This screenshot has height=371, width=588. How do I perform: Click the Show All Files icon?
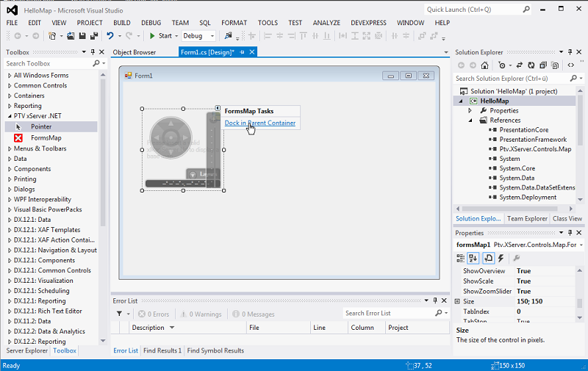[x=555, y=65]
